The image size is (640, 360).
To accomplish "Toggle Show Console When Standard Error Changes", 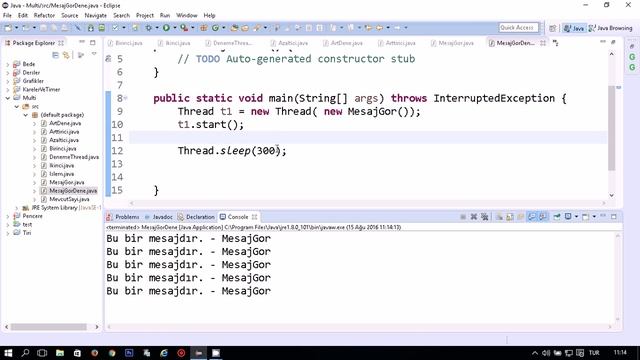I will tap(542, 217).
